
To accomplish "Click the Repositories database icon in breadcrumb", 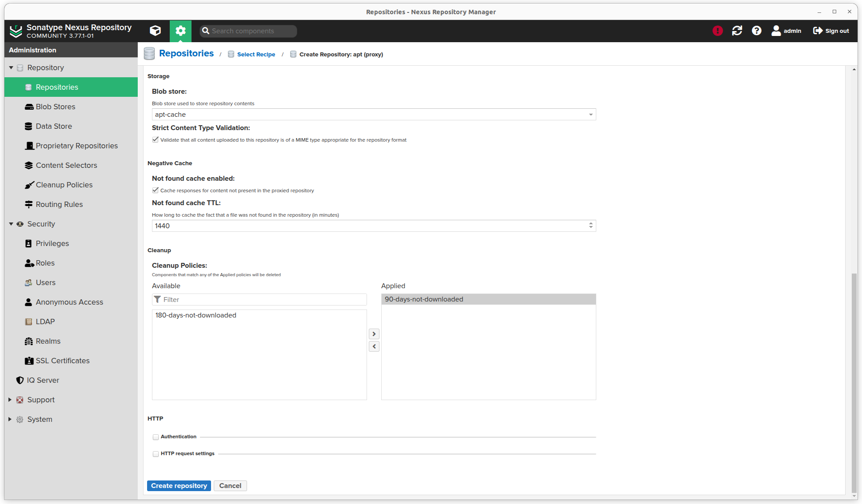I will pos(149,54).
